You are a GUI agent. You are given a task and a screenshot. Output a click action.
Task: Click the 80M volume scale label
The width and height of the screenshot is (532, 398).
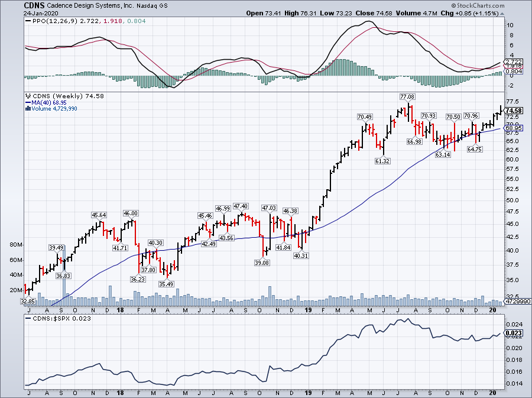[x=16, y=245]
